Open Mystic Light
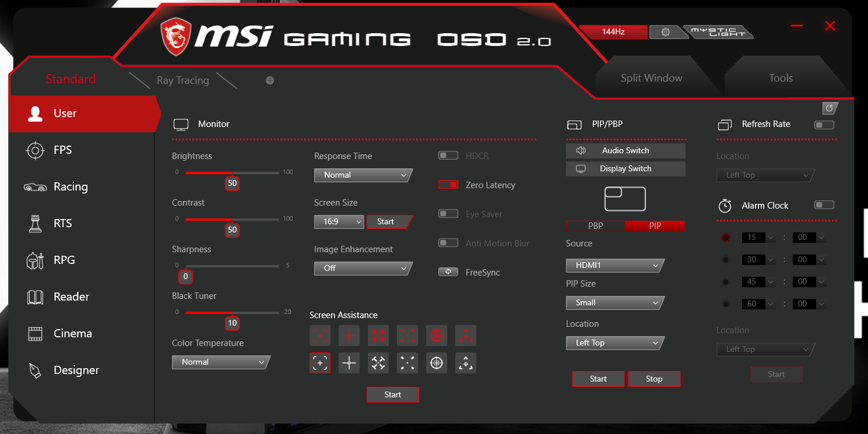 [718, 32]
